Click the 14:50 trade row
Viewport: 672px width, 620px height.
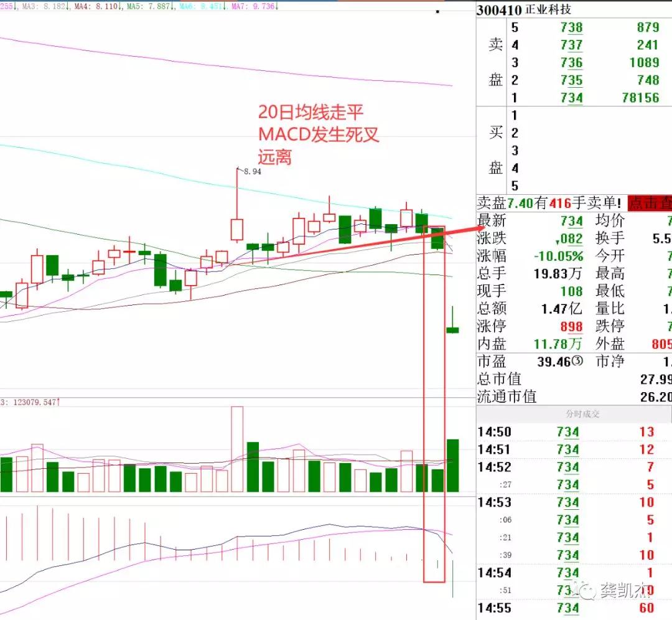pos(574,432)
